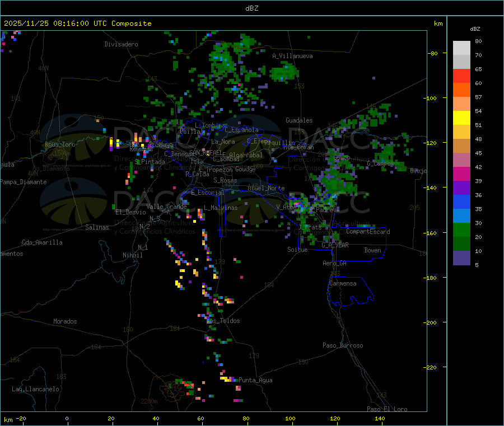Click the 'G_ALVEAR' map label

(335, 245)
